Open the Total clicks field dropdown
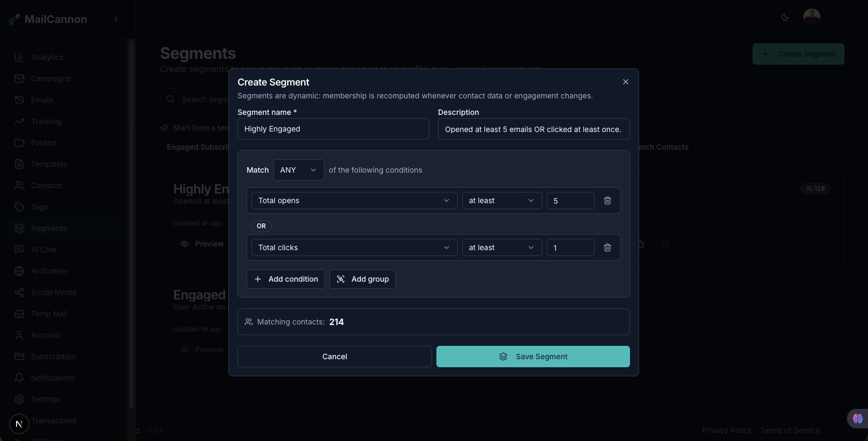The width and height of the screenshot is (868, 441). coord(355,247)
